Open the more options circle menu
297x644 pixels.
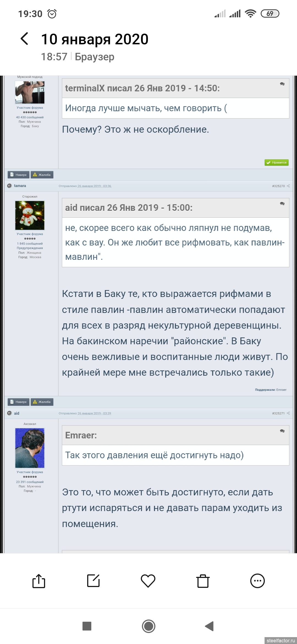point(257,581)
